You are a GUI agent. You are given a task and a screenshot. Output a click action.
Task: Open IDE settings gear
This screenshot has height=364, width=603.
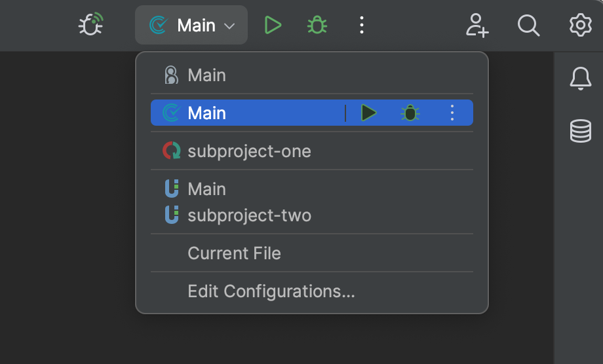click(580, 26)
